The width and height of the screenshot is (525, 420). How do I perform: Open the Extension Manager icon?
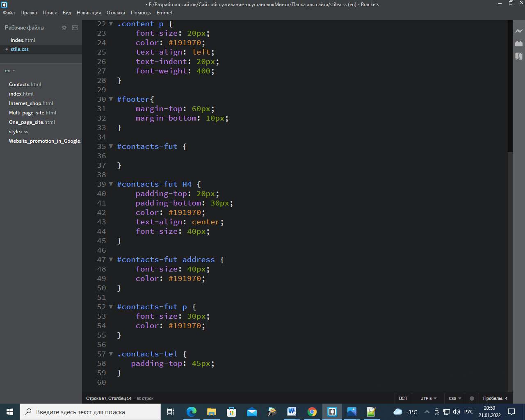click(519, 43)
